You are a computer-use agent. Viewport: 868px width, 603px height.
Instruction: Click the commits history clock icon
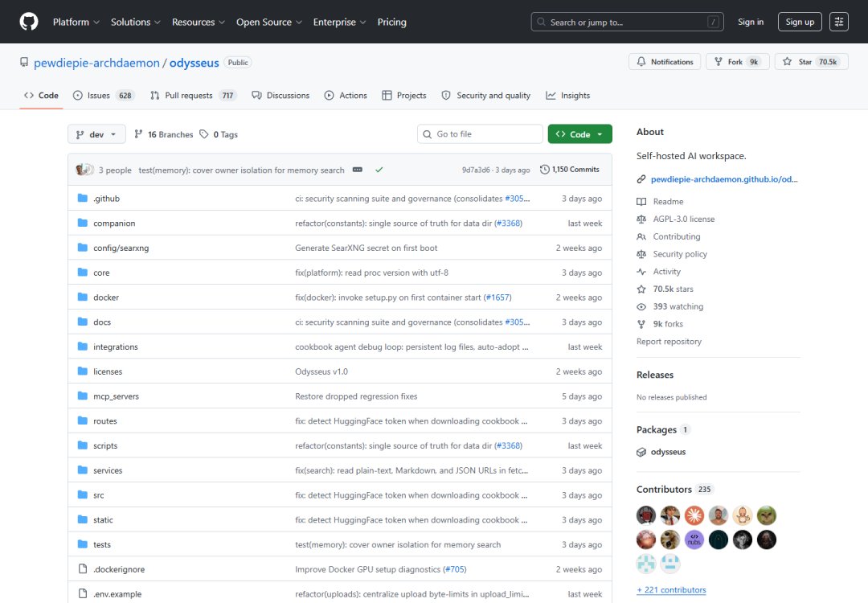coord(545,170)
